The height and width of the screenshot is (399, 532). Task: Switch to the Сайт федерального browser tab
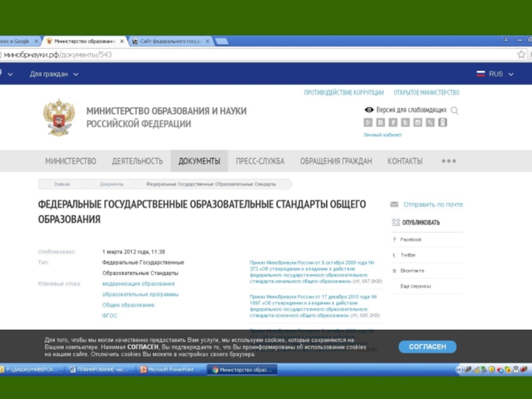coord(170,41)
